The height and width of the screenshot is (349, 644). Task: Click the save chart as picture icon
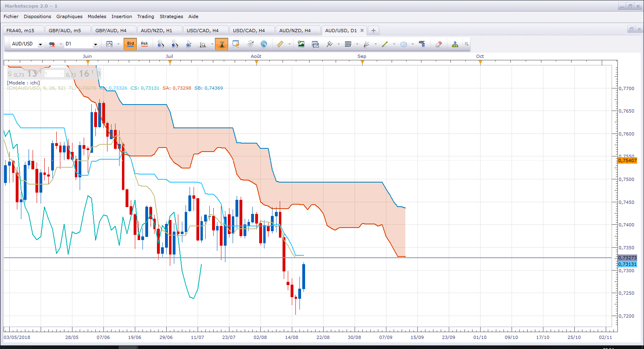point(301,44)
